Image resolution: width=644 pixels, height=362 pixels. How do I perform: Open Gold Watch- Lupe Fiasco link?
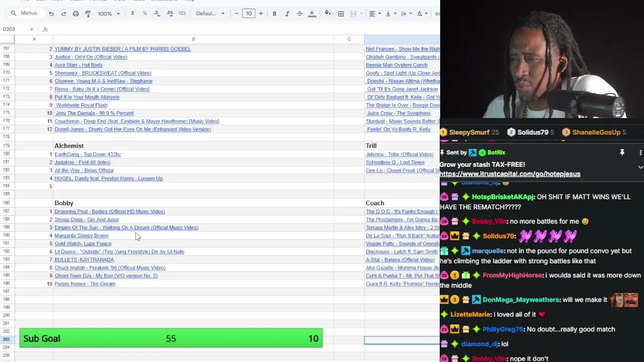(x=83, y=244)
